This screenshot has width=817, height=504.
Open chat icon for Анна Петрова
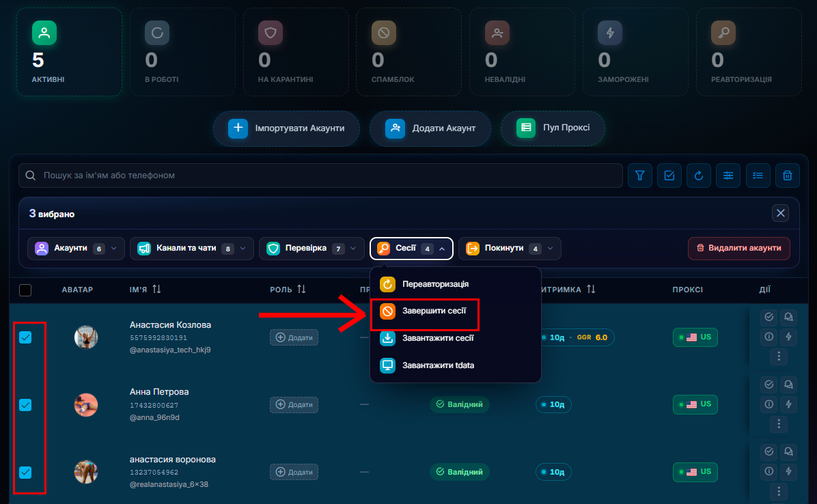pyautogui.click(x=789, y=384)
